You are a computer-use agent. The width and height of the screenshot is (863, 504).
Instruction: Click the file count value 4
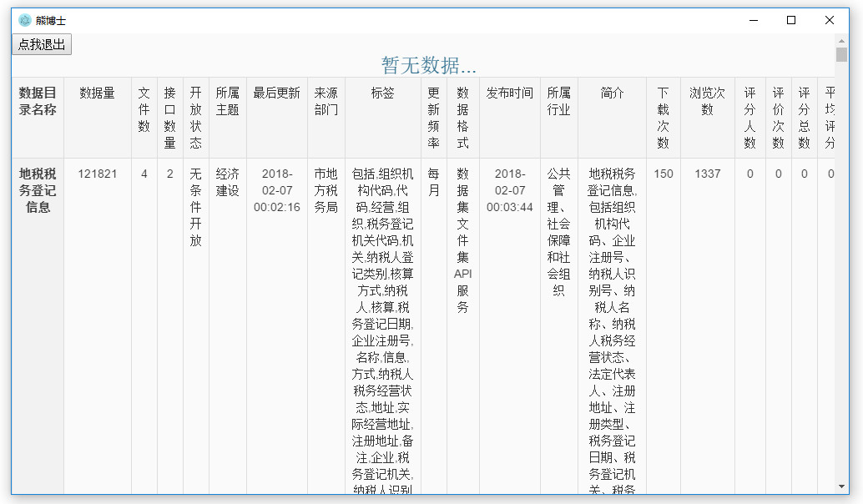tap(144, 174)
